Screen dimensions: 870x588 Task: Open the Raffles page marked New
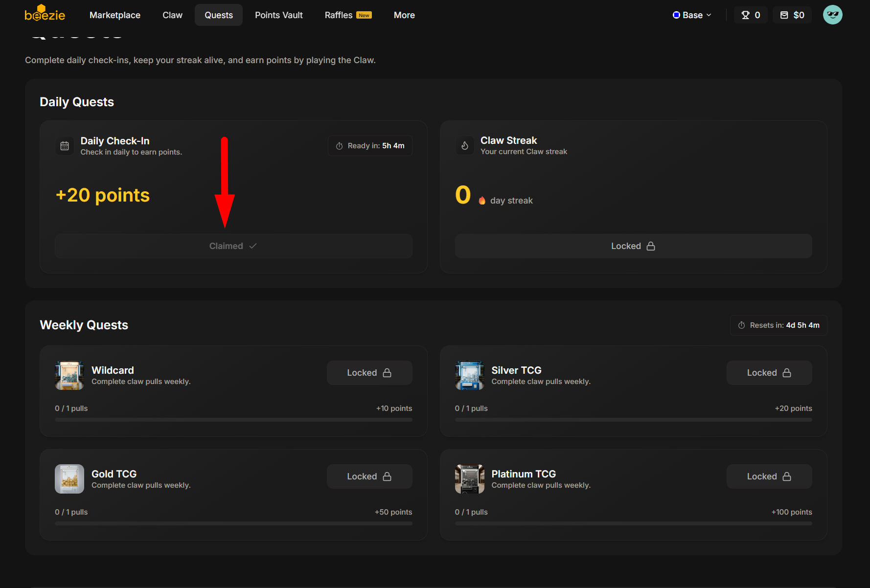tap(348, 15)
